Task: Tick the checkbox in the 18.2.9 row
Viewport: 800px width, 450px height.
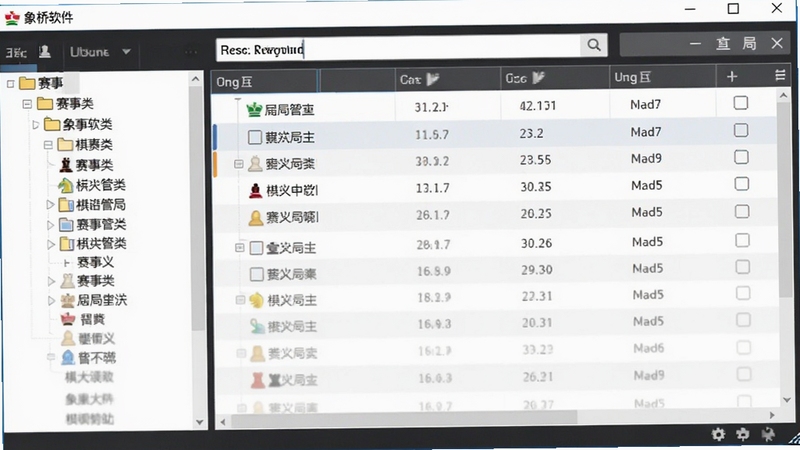Action: coord(743,293)
